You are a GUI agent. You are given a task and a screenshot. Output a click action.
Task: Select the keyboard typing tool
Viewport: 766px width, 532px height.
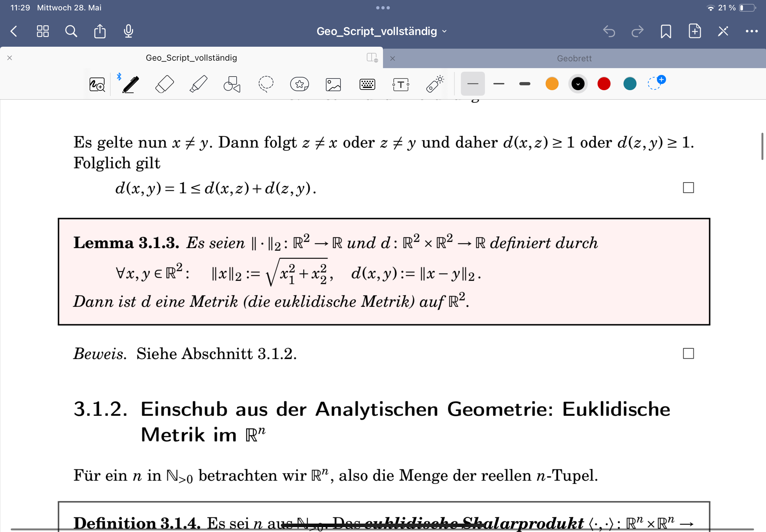(x=367, y=84)
